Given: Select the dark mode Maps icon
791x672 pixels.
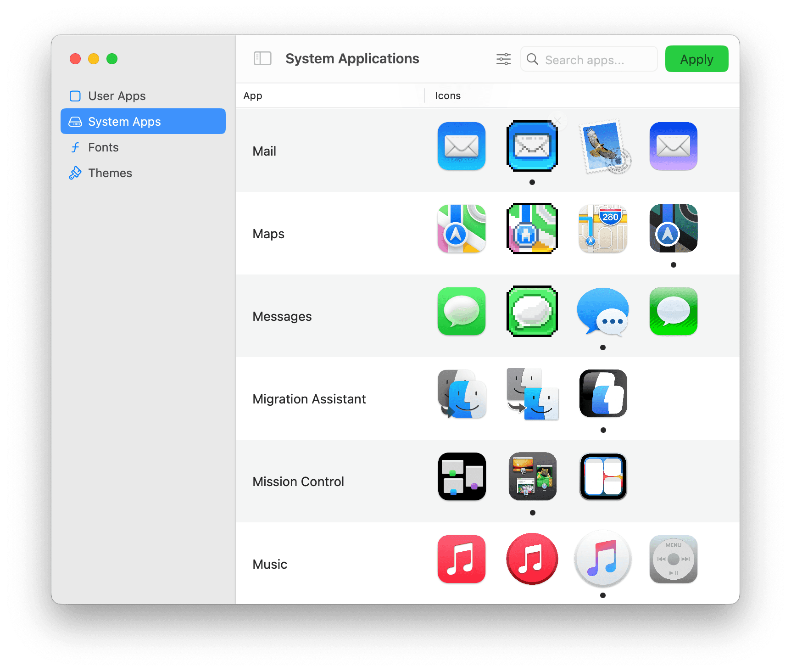Looking at the screenshot, I should tap(673, 229).
